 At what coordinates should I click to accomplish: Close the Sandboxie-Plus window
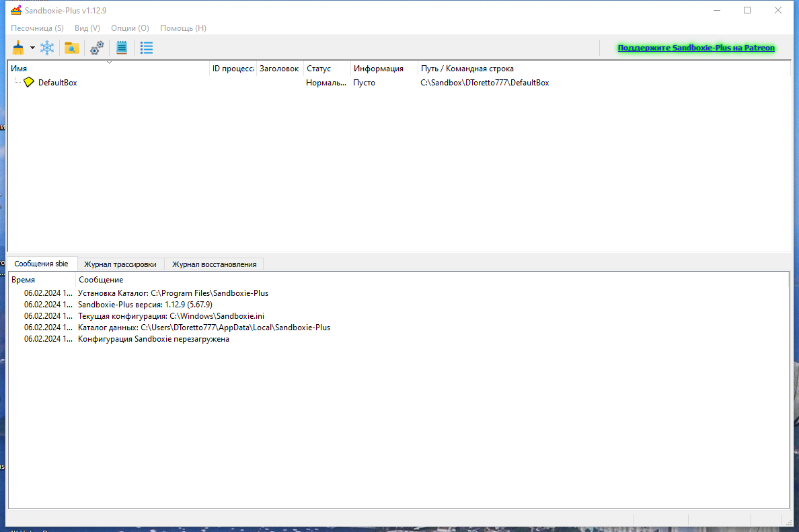tap(778, 10)
